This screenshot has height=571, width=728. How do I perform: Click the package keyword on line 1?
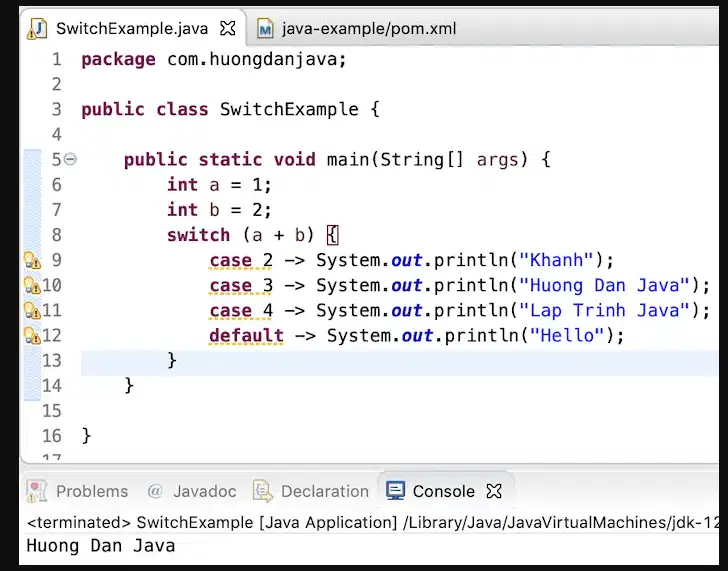(118, 59)
